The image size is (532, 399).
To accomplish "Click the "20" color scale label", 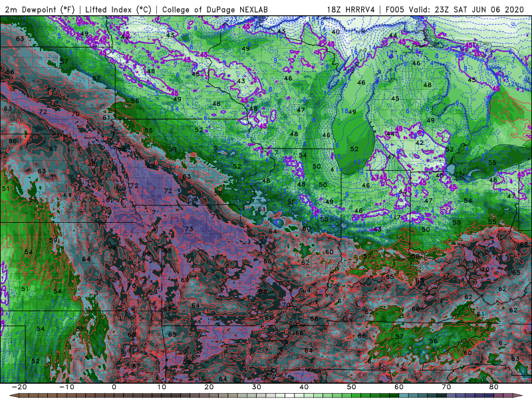I will pos(209,387).
